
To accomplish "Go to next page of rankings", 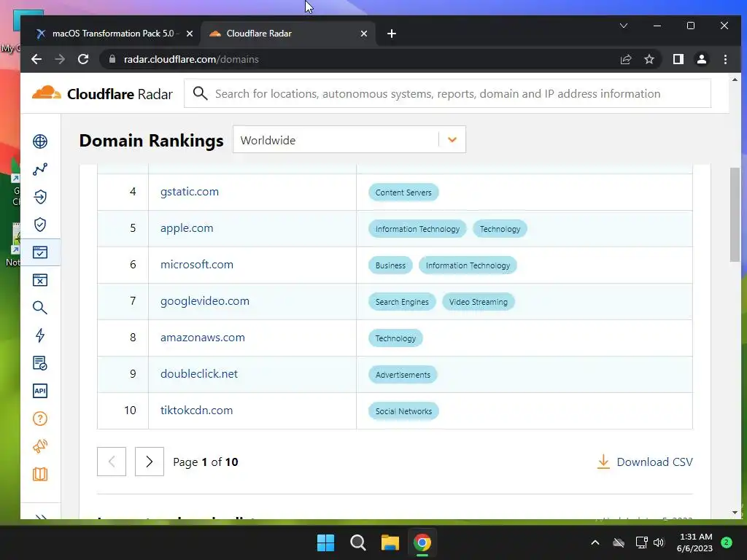I will 149,462.
